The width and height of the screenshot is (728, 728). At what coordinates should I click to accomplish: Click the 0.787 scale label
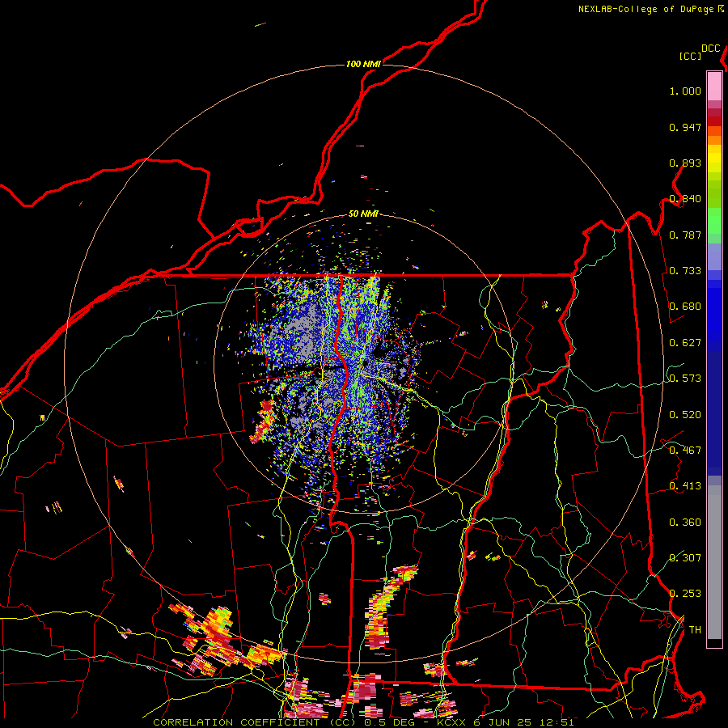685,235
